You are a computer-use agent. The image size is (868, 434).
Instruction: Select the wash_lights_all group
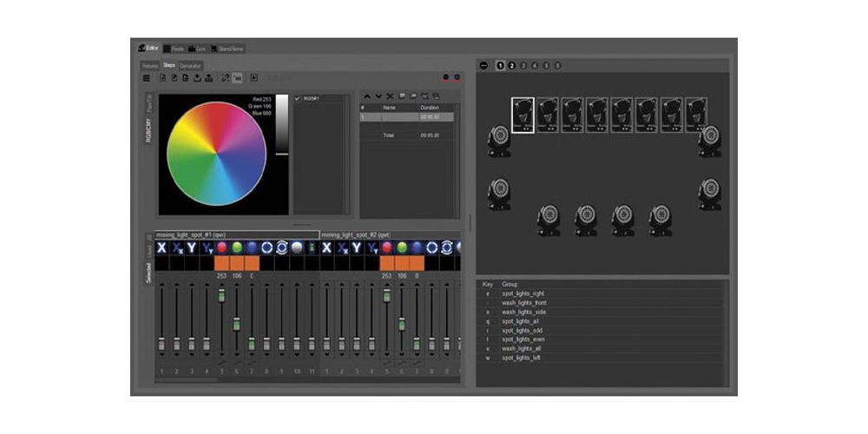[521, 349]
